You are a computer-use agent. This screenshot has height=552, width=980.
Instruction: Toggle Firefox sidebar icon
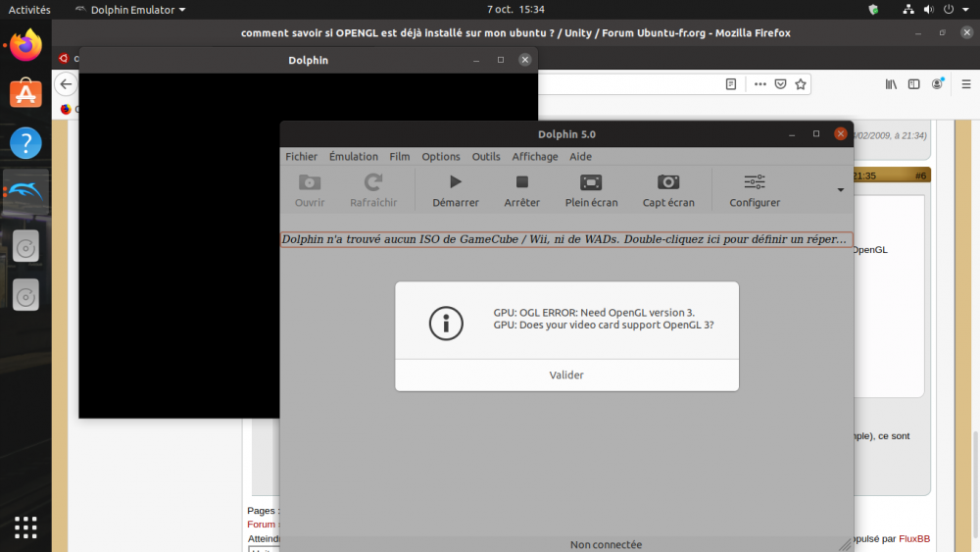[913, 84]
